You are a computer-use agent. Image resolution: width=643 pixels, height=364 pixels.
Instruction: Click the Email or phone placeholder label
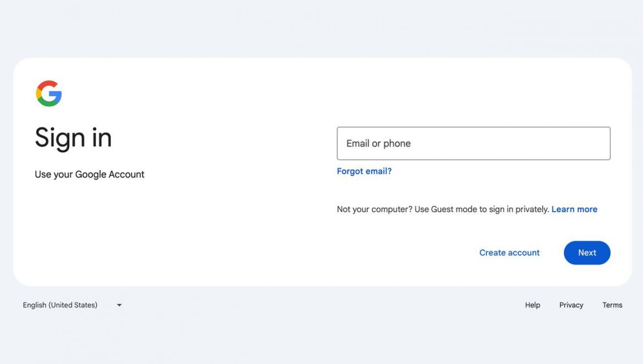click(x=379, y=143)
